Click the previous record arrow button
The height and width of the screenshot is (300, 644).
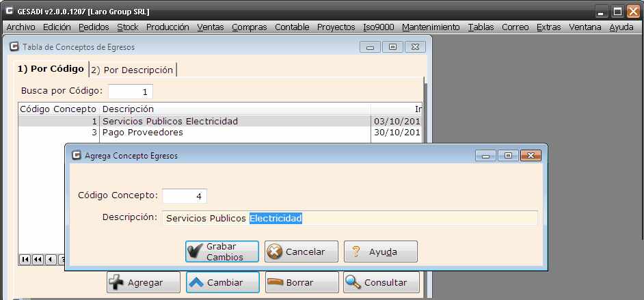pyautogui.click(x=50, y=259)
